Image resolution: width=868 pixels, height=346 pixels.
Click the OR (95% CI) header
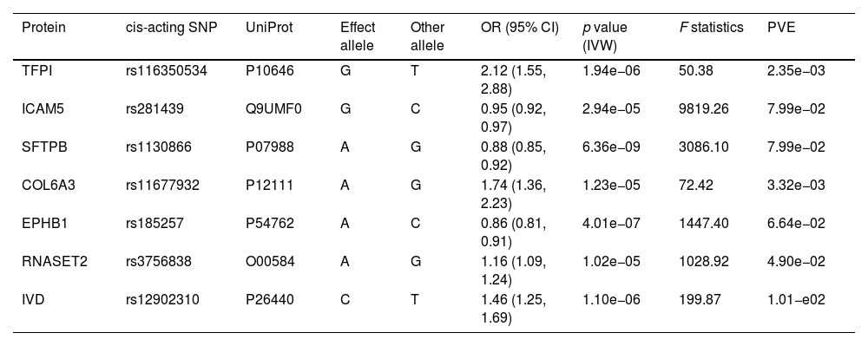(520, 28)
